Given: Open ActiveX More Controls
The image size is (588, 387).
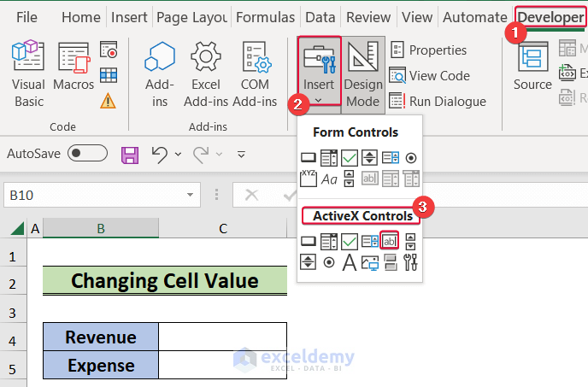Looking at the screenshot, I should [410, 262].
